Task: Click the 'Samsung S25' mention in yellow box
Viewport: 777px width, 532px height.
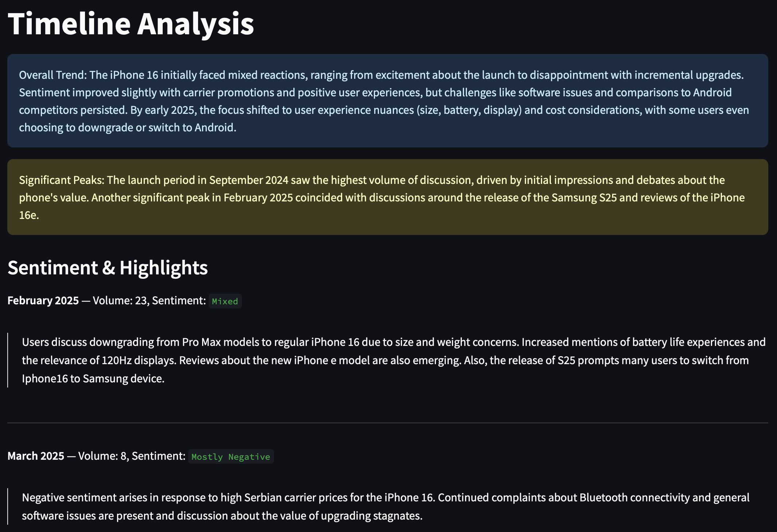Action: [584, 197]
